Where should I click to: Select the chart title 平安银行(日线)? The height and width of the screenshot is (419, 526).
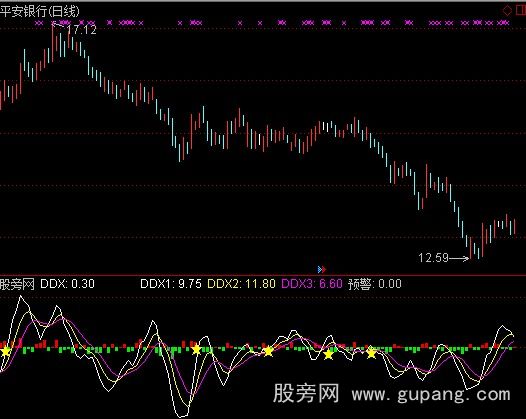coord(40,11)
